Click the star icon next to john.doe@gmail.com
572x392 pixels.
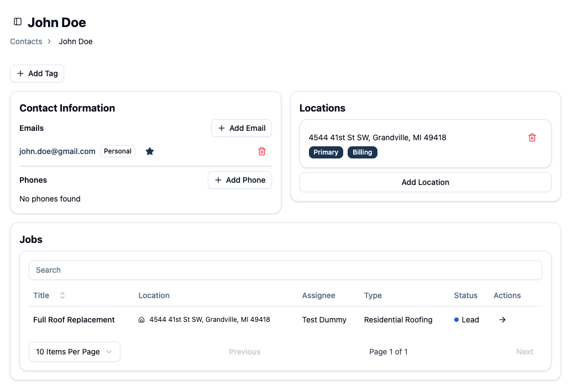[x=150, y=151]
